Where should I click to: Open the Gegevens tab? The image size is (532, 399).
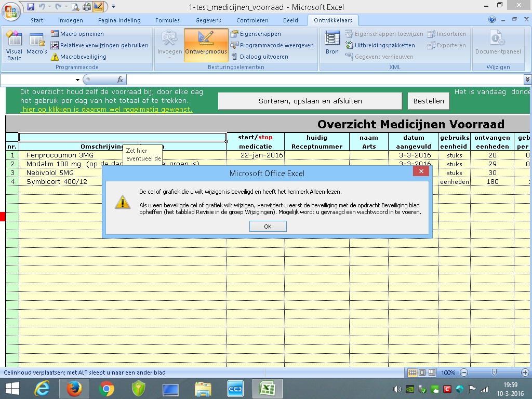click(208, 20)
